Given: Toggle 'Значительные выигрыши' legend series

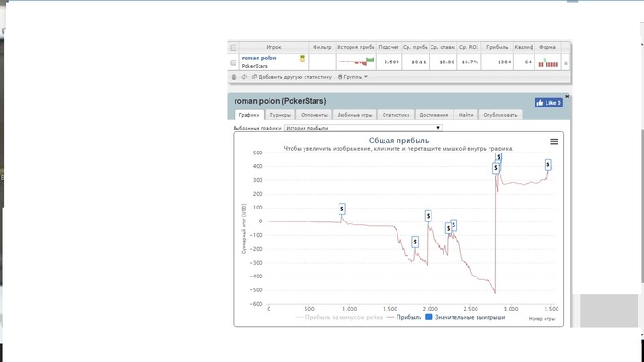Looking at the screenshot, I should coord(465,317).
